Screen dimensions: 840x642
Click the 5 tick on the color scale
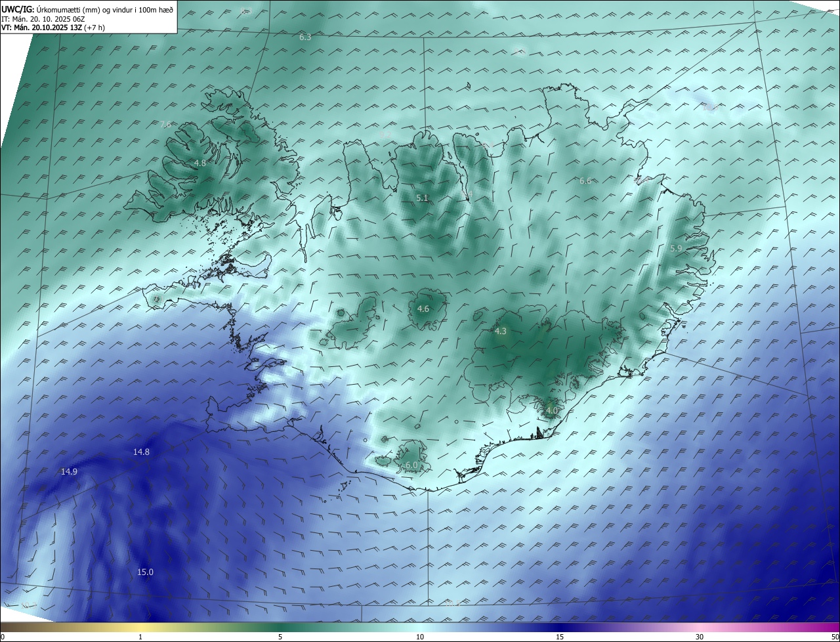pos(280,637)
